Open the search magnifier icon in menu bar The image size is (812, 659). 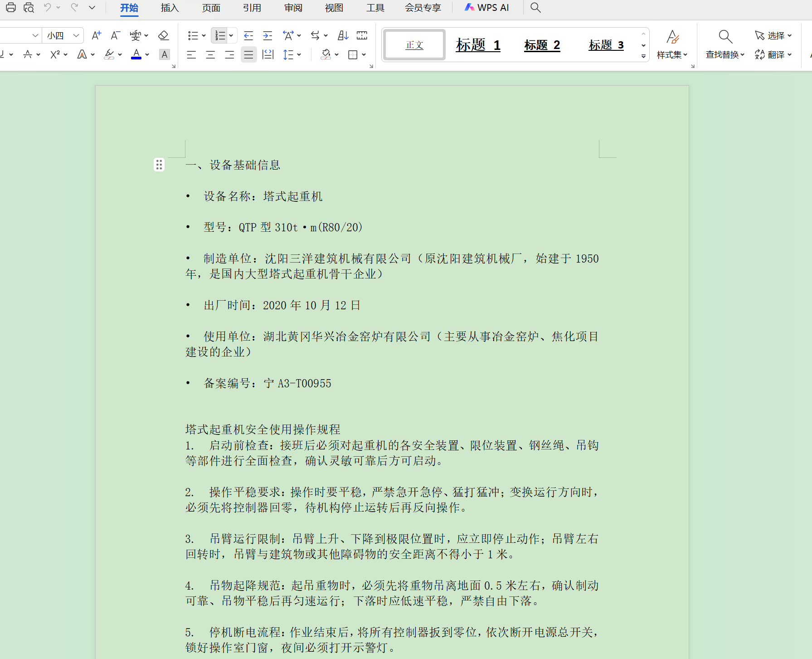point(535,8)
